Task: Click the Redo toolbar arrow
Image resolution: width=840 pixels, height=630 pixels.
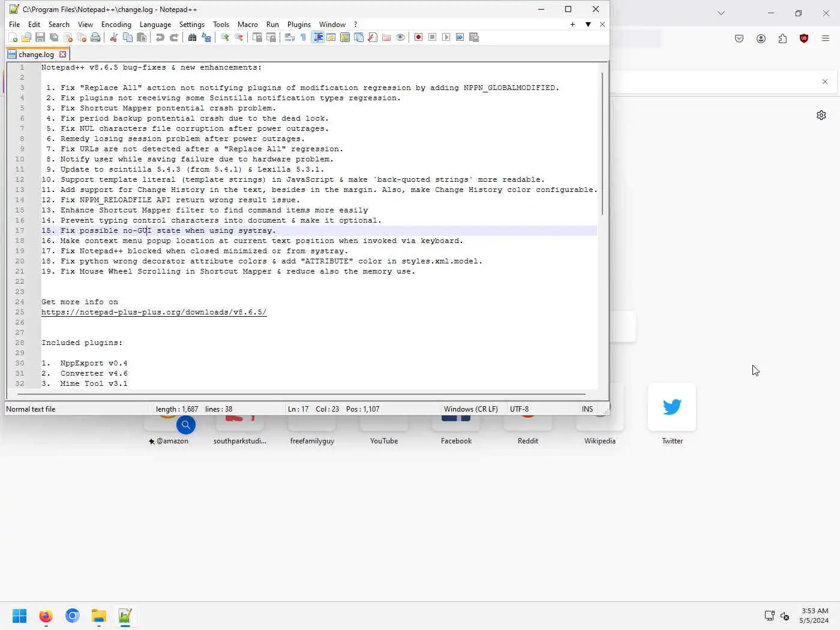Action: pos(174,37)
